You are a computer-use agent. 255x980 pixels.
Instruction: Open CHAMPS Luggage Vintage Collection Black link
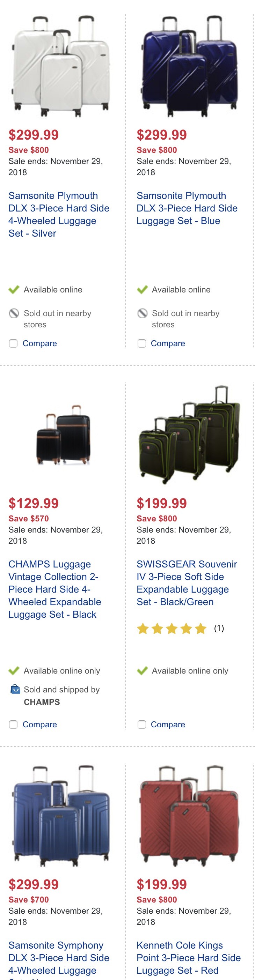[x=55, y=589]
